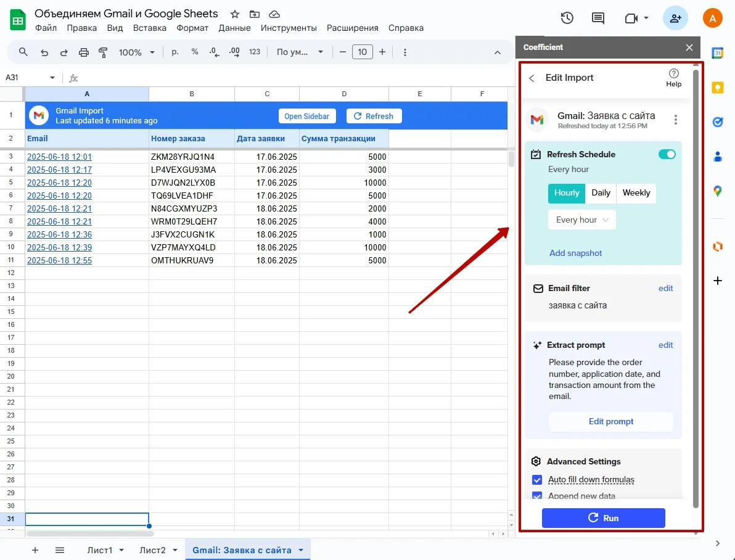Click the print icon in the toolbar
The image size is (735, 560).
tap(84, 52)
